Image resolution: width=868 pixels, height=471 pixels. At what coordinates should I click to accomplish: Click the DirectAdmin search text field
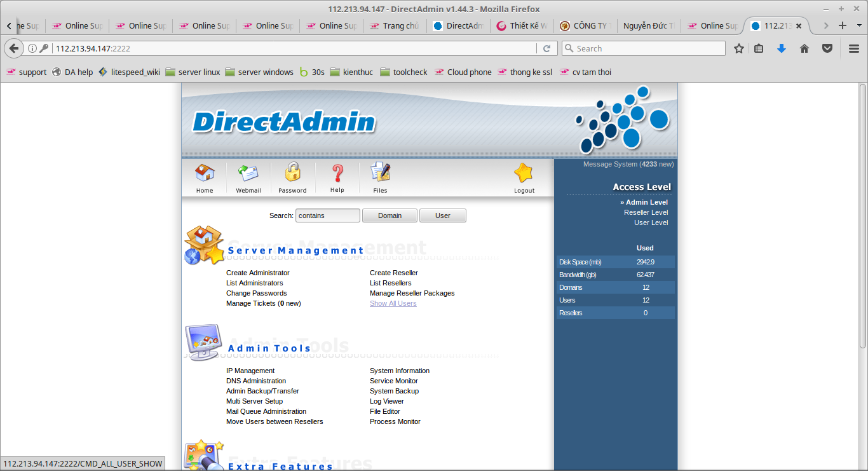(x=328, y=215)
